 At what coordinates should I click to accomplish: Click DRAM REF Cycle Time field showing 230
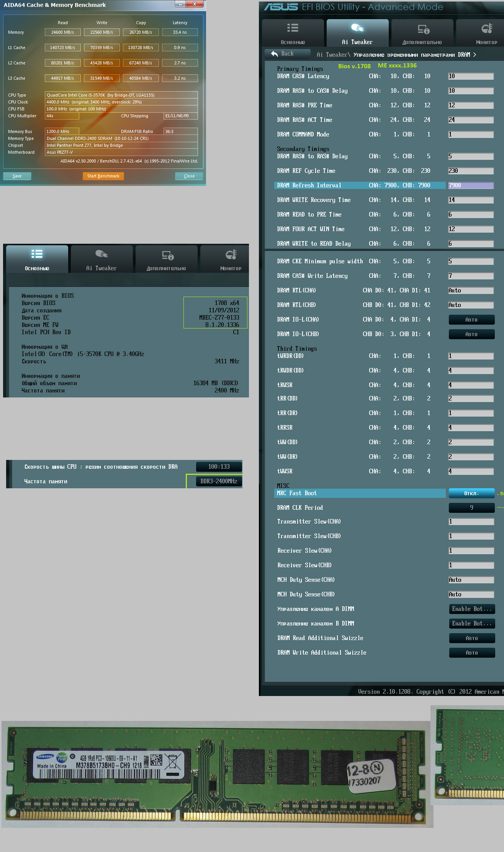point(471,171)
